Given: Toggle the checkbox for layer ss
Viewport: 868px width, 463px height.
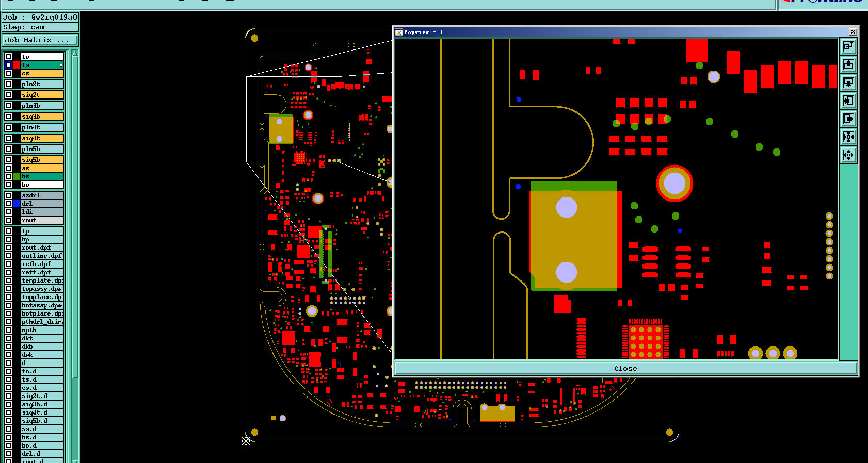Looking at the screenshot, I should point(8,168).
